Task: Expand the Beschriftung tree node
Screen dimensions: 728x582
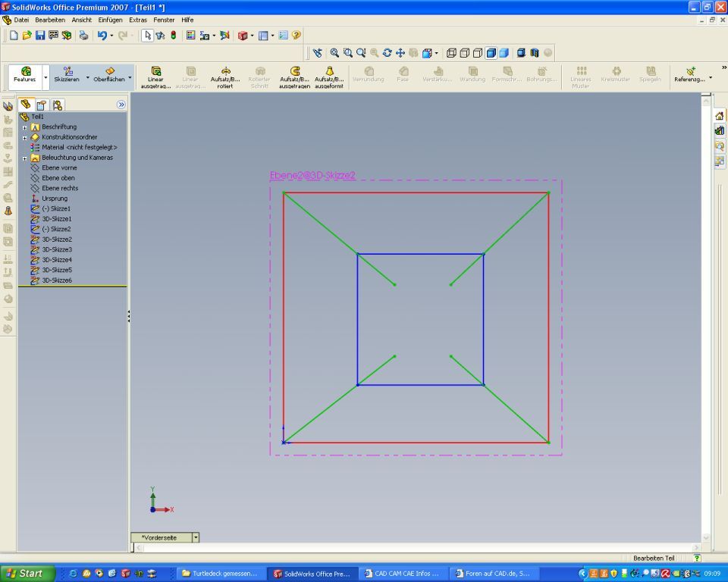Action: (x=24, y=127)
